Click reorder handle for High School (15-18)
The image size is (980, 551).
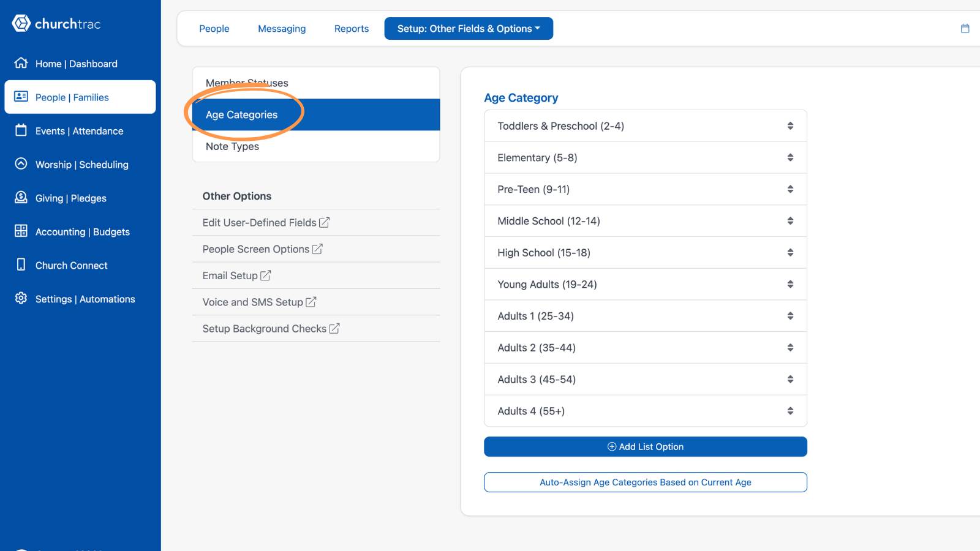[790, 252]
